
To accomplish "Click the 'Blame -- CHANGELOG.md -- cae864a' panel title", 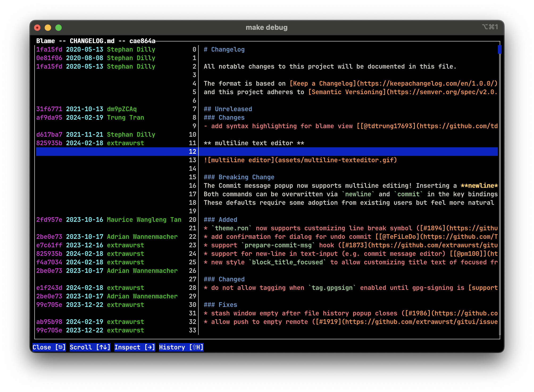I will coord(96,41).
